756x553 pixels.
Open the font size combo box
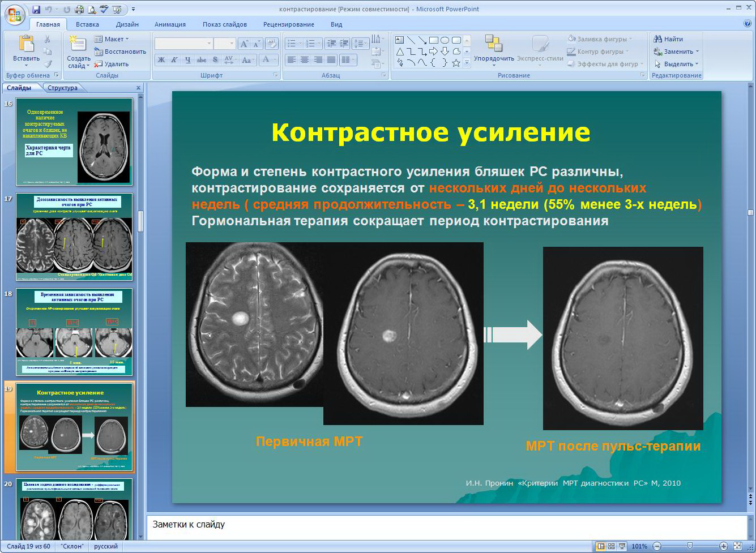(x=224, y=44)
